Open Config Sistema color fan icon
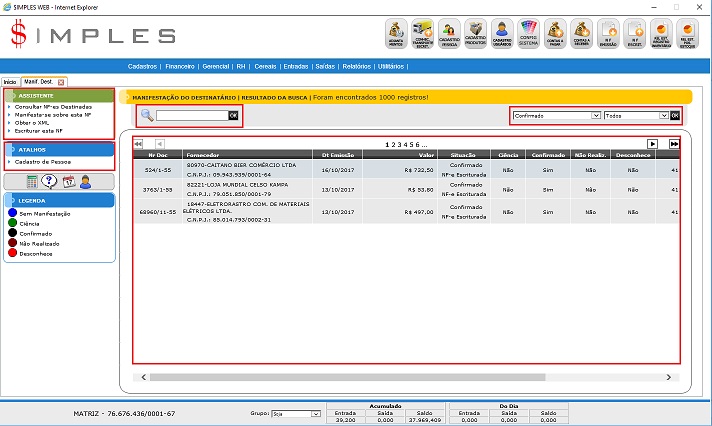Image resolution: width=712 pixels, height=426 pixels. pyautogui.click(x=528, y=33)
